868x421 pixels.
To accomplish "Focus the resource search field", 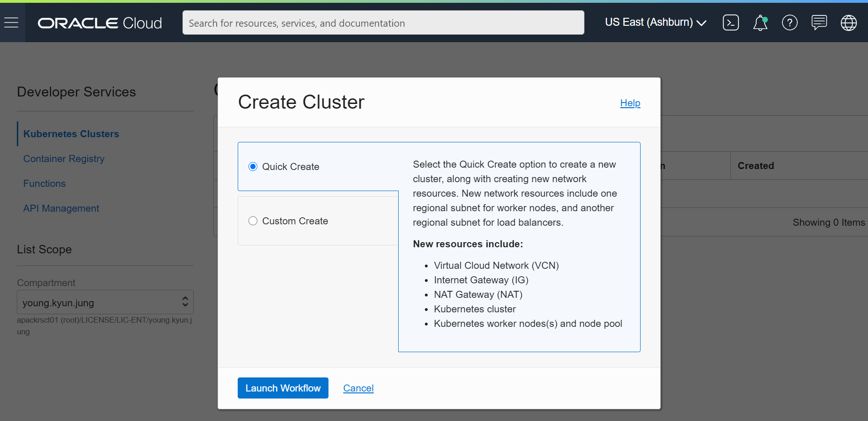I will 383,22.
